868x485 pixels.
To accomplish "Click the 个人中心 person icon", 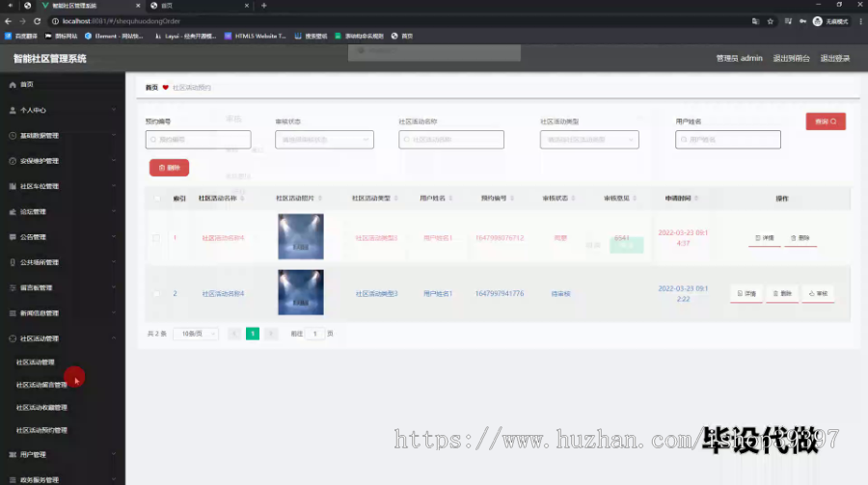I will coord(13,110).
